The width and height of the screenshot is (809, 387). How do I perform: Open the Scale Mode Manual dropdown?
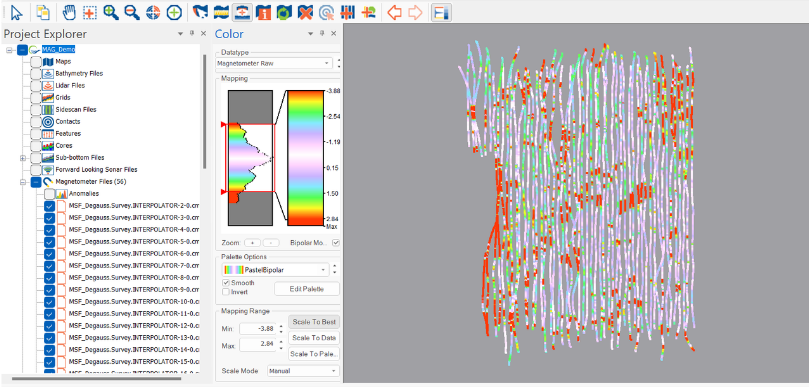pyautogui.click(x=303, y=370)
